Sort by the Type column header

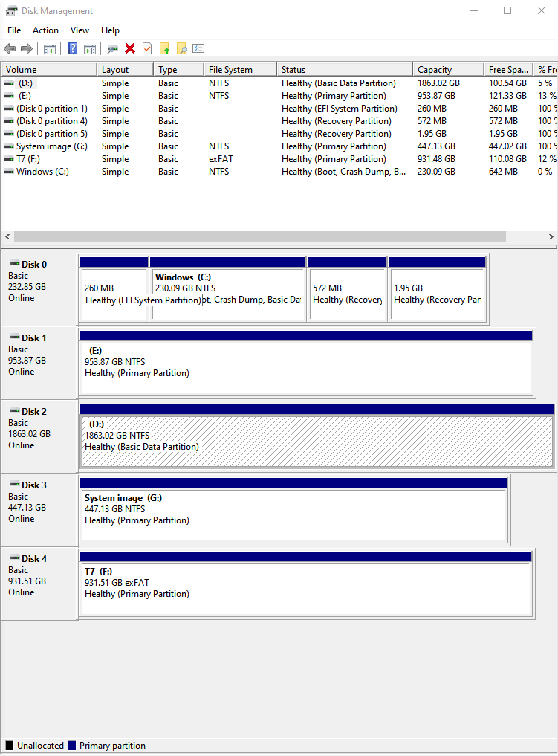pyautogui.click(x=179, y=69)
